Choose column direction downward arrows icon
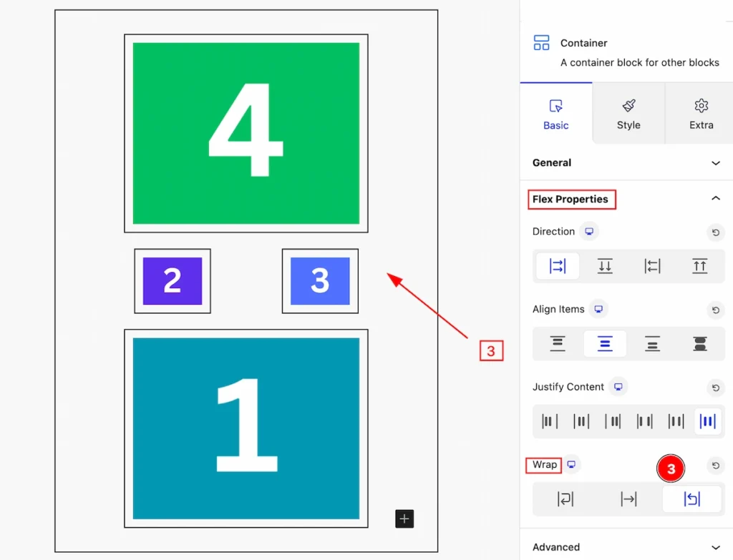Image resolution: width=733 pixels, height=560 pixels. tap(605, 266)
